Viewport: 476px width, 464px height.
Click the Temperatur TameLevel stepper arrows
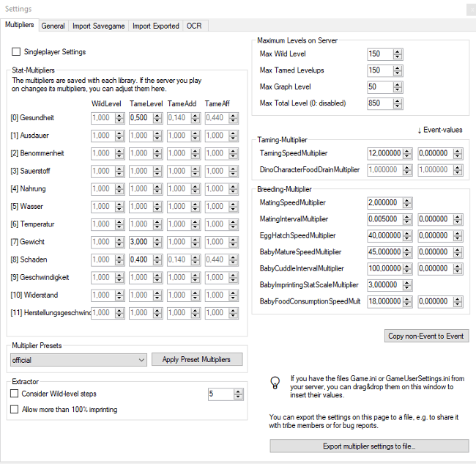[157, 224]
